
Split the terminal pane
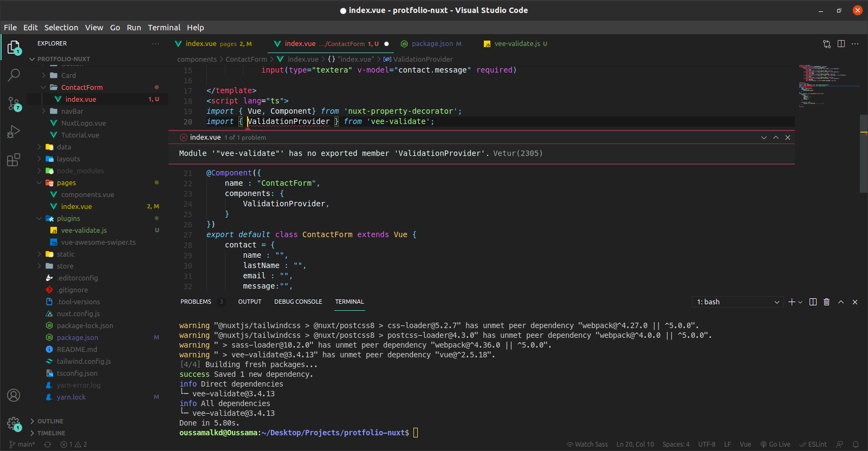[x=813, y=302]
